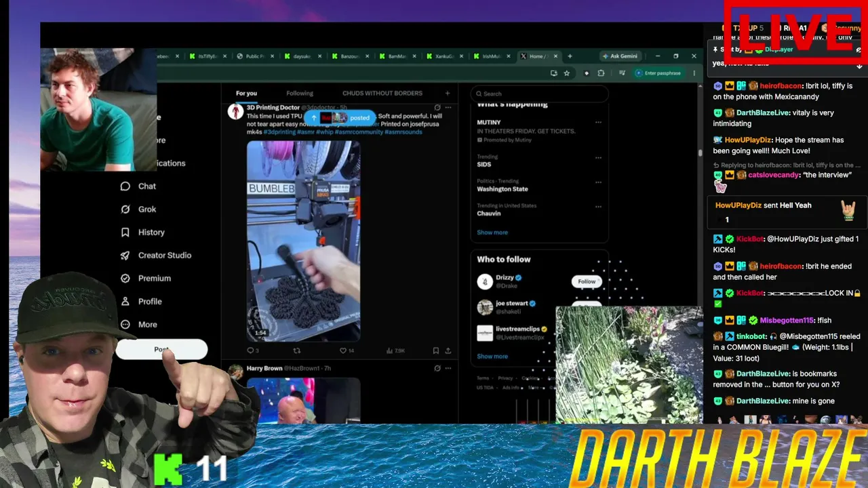Click Grok icon on 3D Printing Doctor post
Viewport: 868px width, 488px height.
tap(437, 107)
